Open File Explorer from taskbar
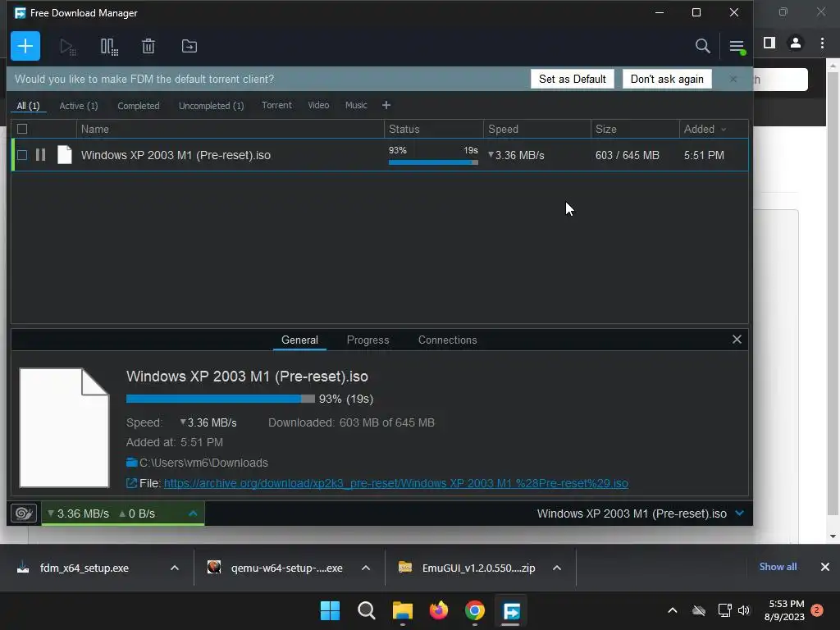Viewport: 840px width, 630px height. click(402, 610)
